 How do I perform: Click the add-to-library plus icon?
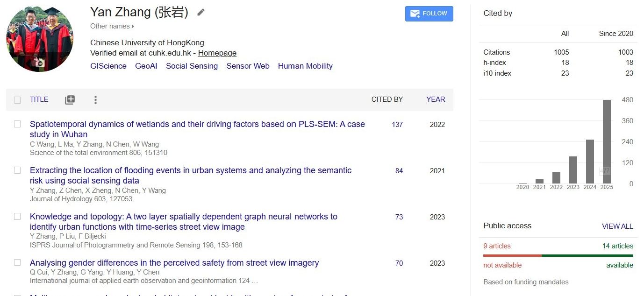[70, 99]
